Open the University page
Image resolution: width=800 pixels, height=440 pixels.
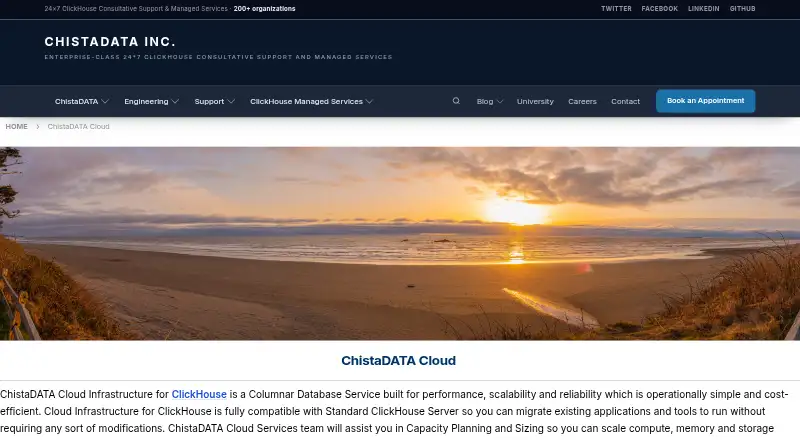point(535,102)
